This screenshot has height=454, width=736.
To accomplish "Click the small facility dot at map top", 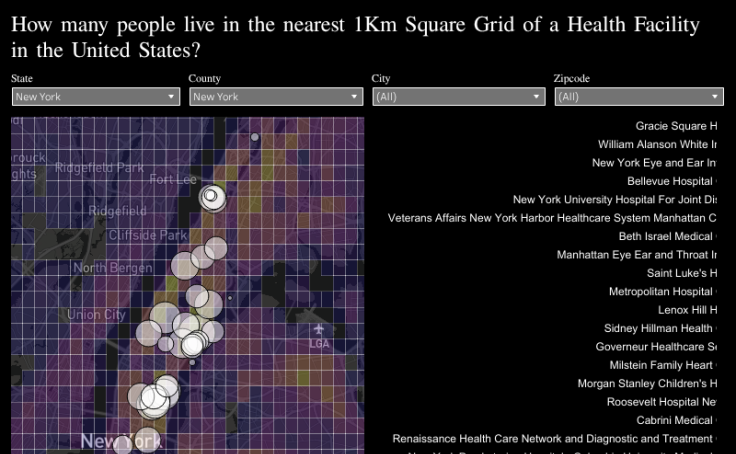I will tap(254, 137).
